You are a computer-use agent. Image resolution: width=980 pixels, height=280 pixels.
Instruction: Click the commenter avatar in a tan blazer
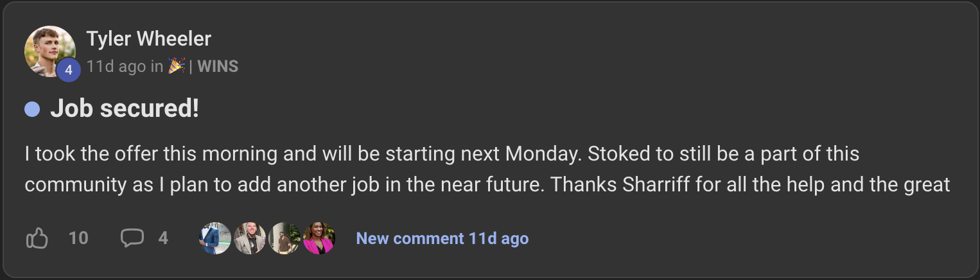click(249, 238)
